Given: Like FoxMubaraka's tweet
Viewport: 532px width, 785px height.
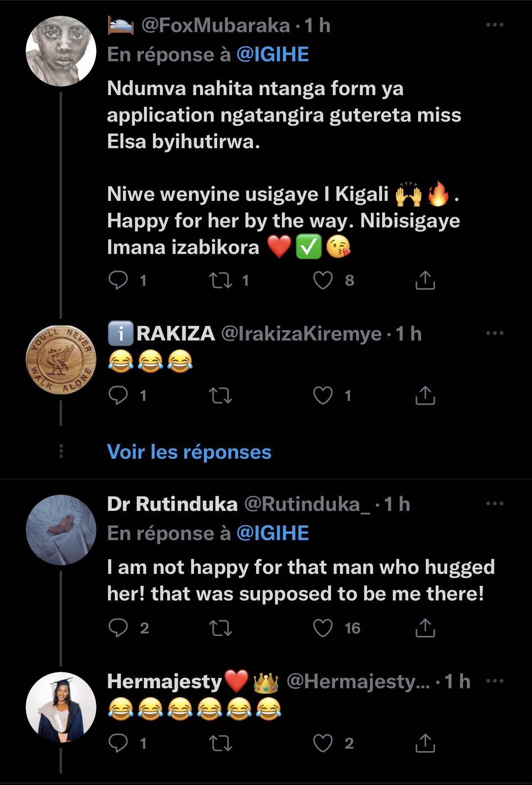Looking at the screenshot, I should pyautogui.click(x=323, y=281).
